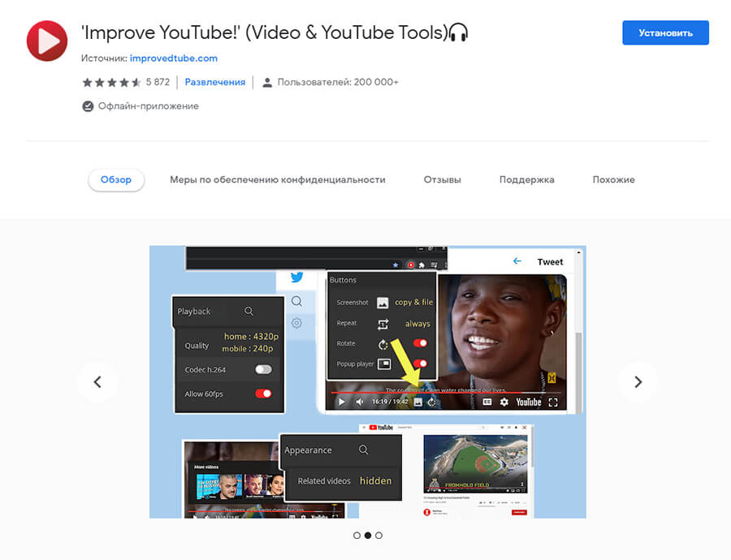This screenshot has width=731, height=560.
Task: Click the Improve YouTube extension logo
Action: tap(47, 41)
